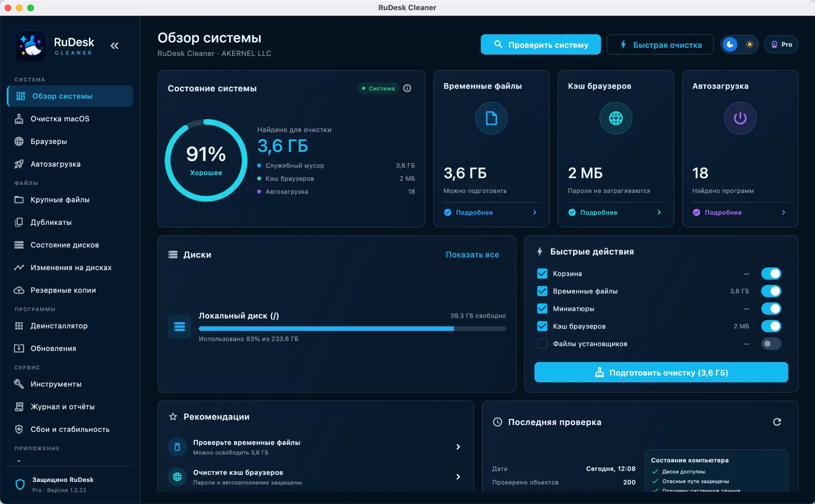Screen dimensions: 815x504
Task: Open Состояние дисков section
Action: pos(70,245)
